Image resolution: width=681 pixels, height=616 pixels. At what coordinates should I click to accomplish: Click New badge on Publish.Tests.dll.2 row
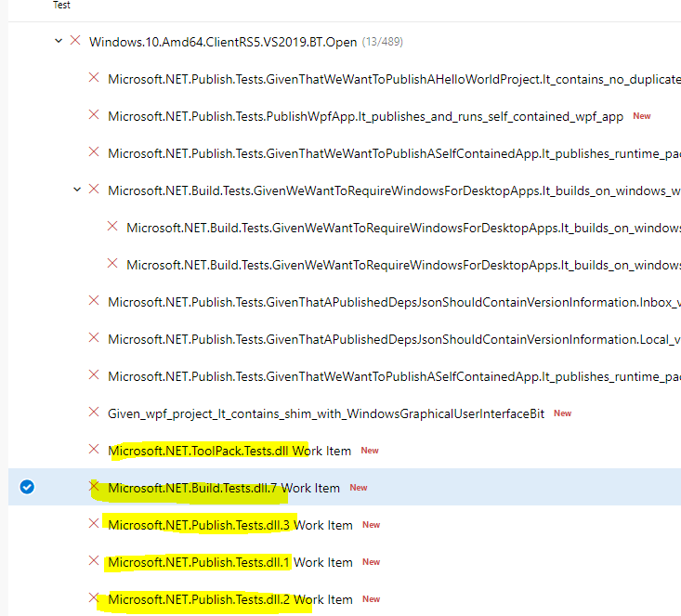371,599
